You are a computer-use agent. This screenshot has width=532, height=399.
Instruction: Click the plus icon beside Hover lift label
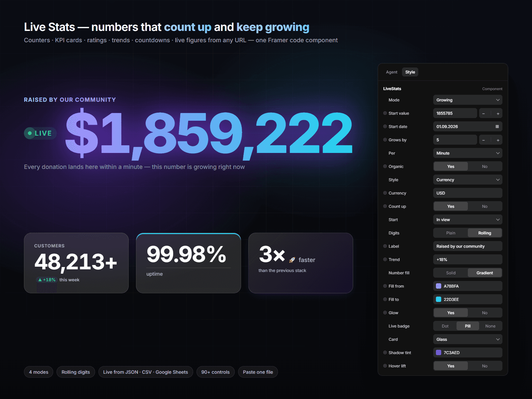[385, 366]
